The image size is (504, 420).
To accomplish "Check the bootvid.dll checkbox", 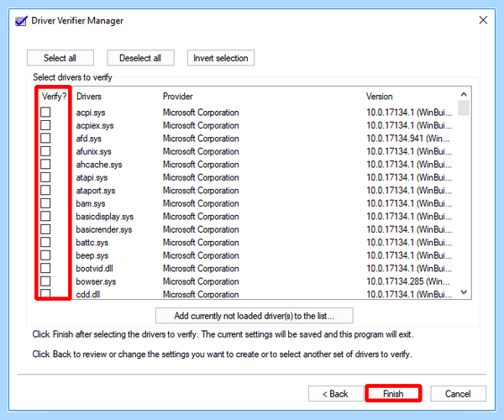I will click(45, 268).
